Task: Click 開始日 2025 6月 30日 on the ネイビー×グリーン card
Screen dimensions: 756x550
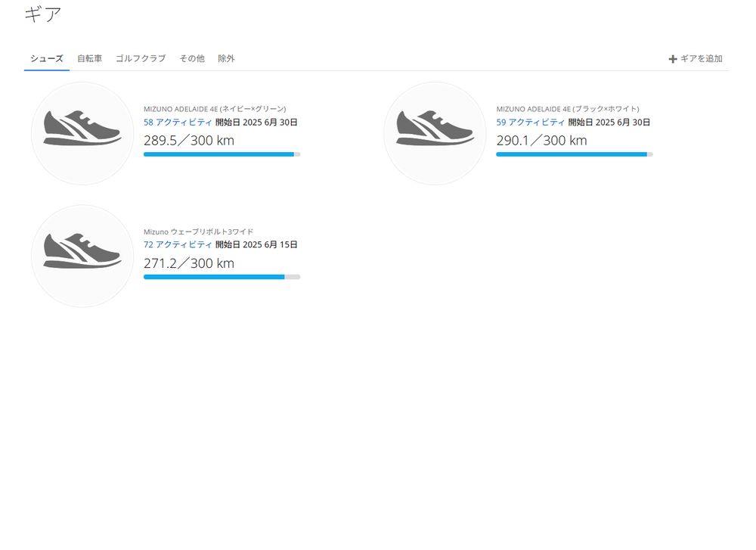Action: pyautogui.click(x=256, y=123)
